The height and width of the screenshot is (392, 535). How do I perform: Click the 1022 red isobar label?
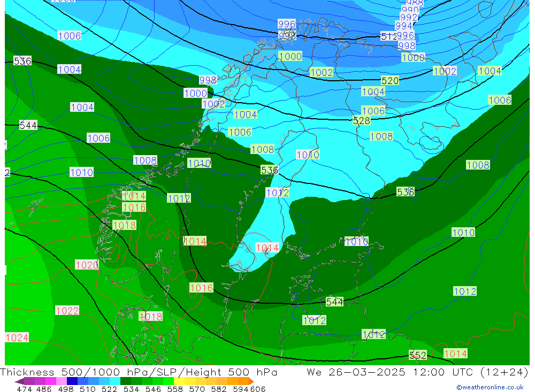tap(67, 311)
